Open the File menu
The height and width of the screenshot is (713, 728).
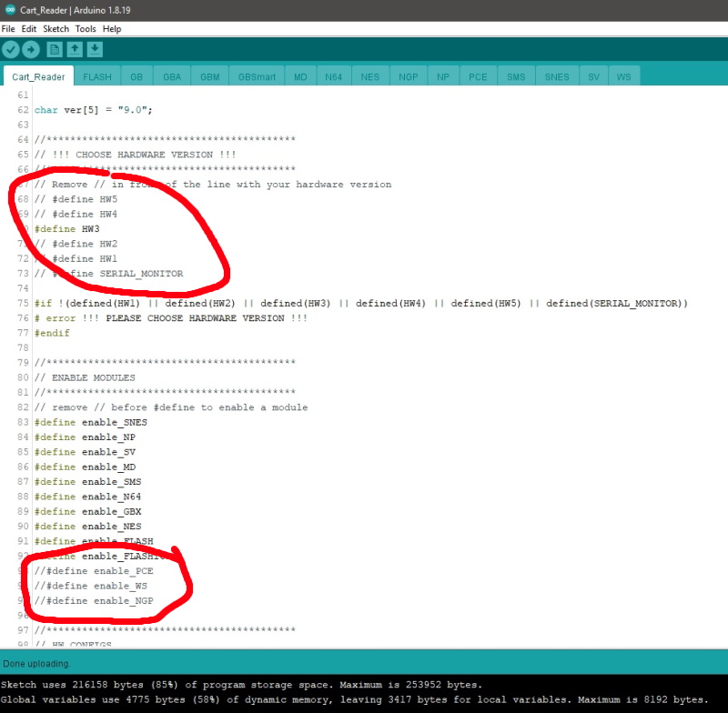pos(8,29)
